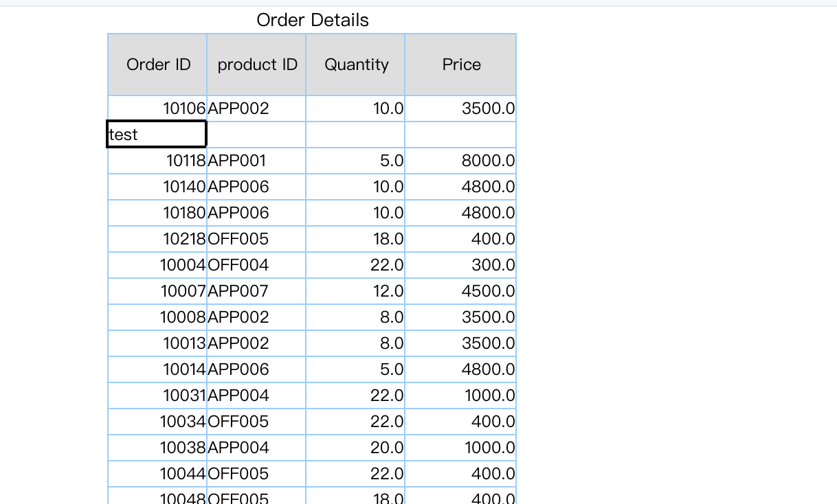This screenshot has width=837, height=504.
Task: Select the cell with Order ID 10118
Action: pyautogui.click(x=158, y=160)
